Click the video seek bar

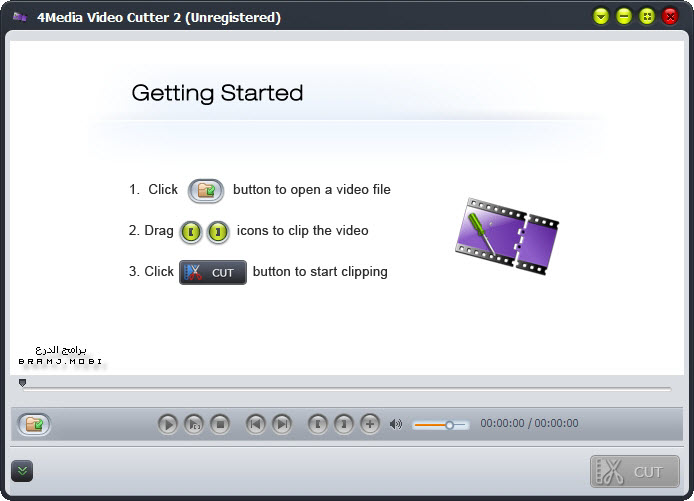tap(347, 389)
